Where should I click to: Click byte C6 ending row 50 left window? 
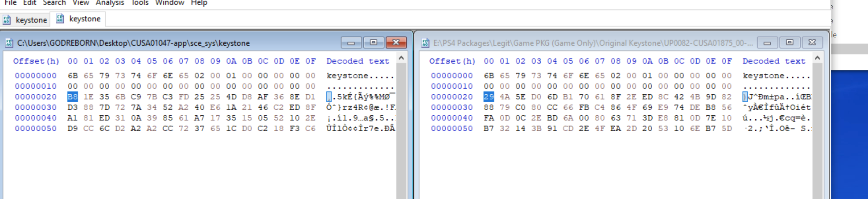(310, 129)
